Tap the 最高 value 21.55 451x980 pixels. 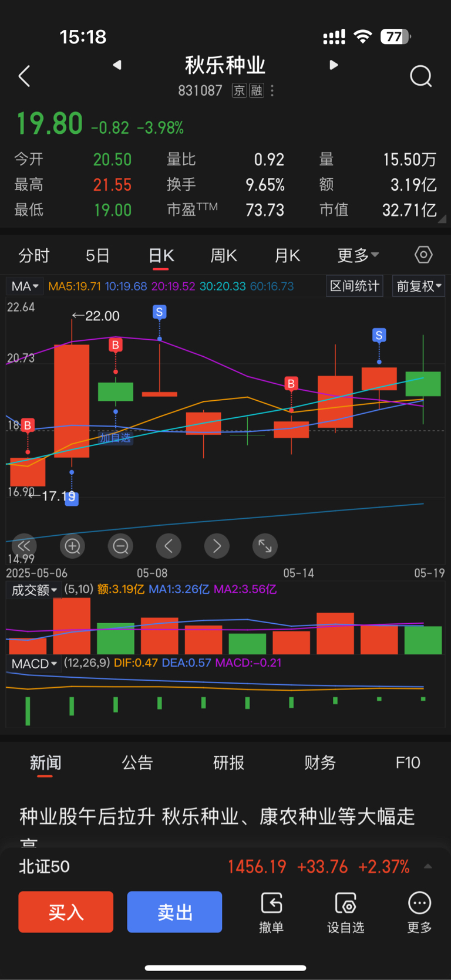[112, 185]
